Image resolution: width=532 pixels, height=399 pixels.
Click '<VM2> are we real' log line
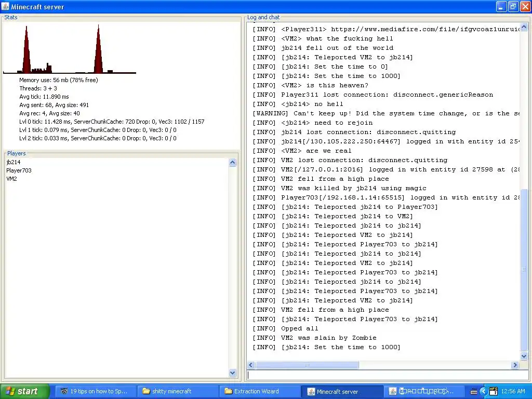coord(302,151)
